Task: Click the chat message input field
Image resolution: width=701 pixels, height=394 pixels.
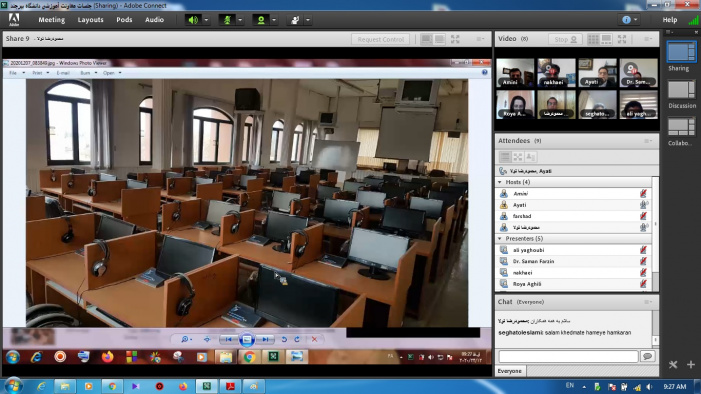Action: click(568, 356)
